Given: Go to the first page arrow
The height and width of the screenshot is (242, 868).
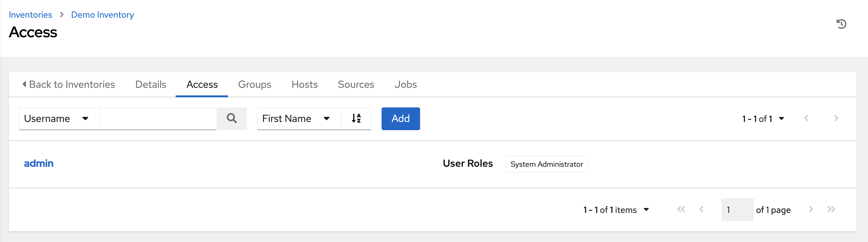Looking at the screenshot, I should point(681,209).
